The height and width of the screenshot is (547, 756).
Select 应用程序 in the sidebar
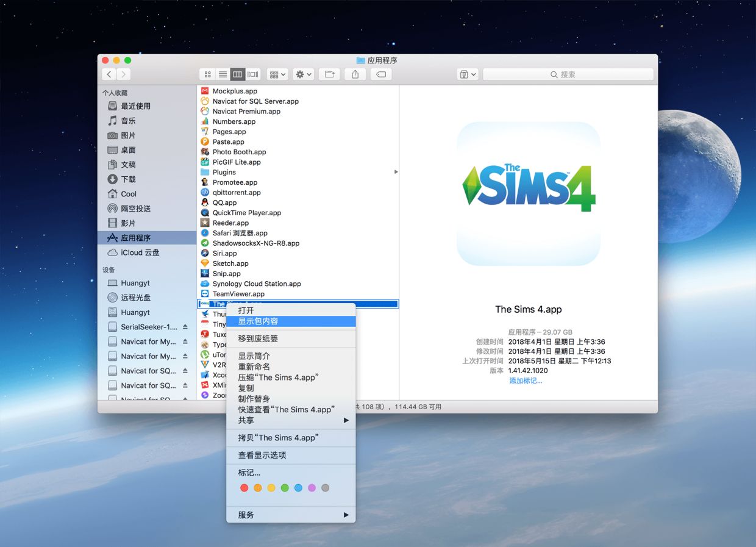pyautogui.click(x=146, y=238)
